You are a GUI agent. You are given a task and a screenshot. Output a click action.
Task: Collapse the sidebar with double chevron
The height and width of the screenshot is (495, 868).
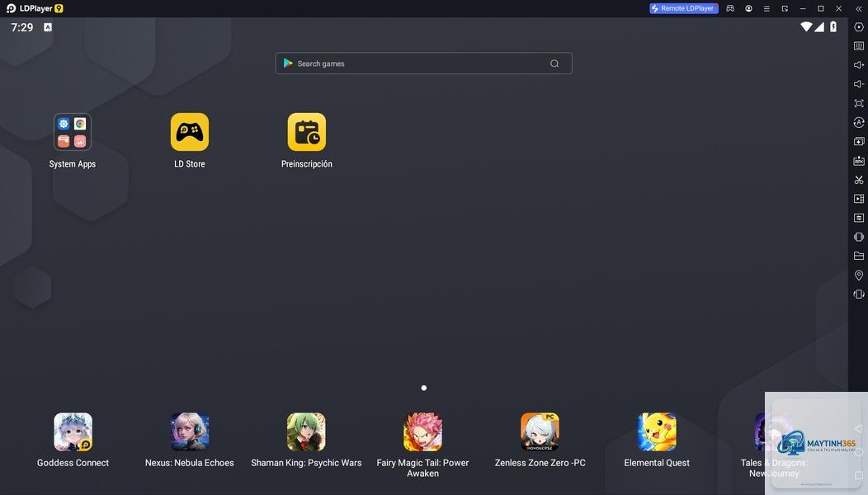[859, 8]
